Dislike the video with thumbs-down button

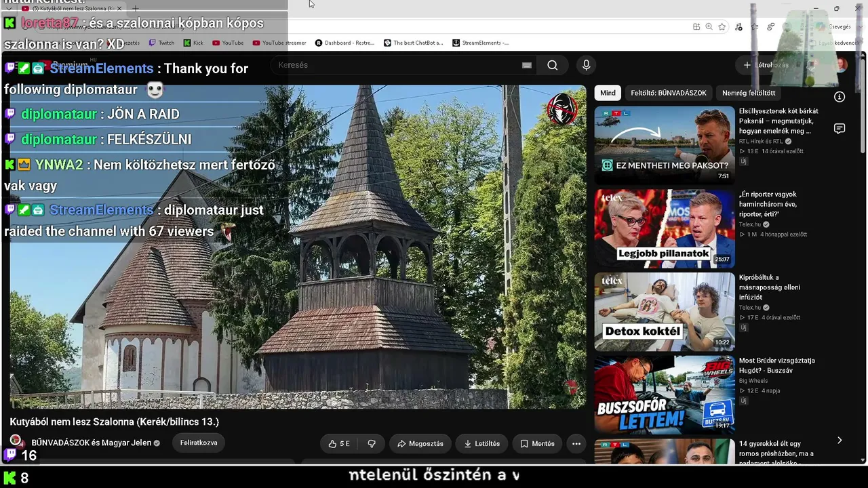pyautogui.click(x=372, y=444)
